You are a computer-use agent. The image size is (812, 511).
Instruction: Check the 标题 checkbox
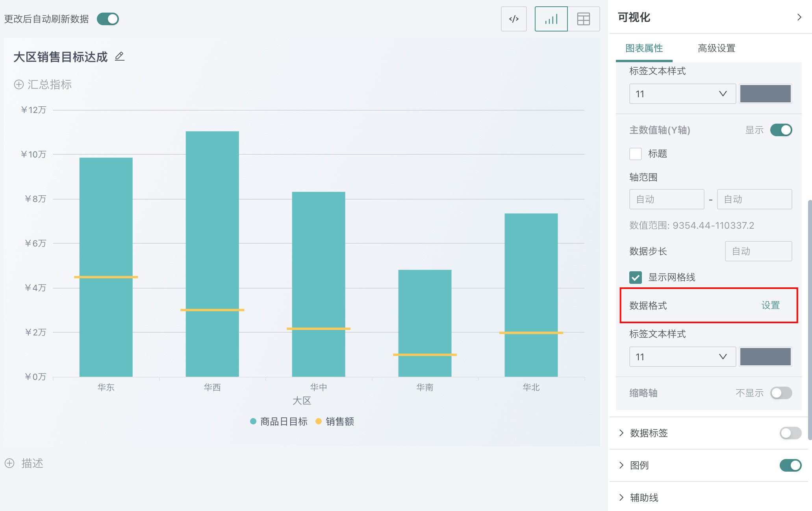point(635,154)
